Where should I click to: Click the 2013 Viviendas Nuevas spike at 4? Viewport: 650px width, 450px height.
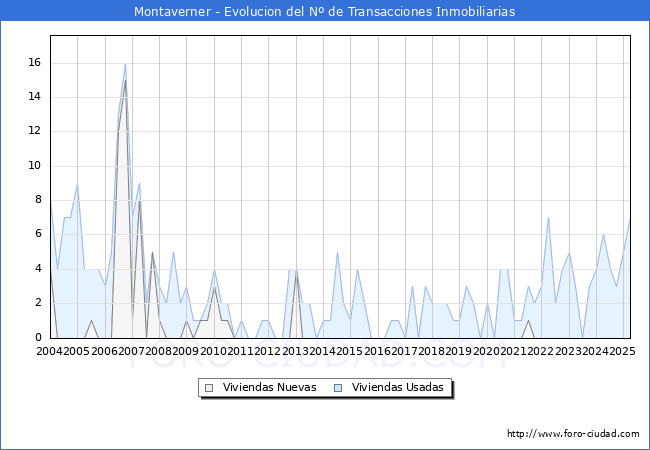[x=296, y=271]
